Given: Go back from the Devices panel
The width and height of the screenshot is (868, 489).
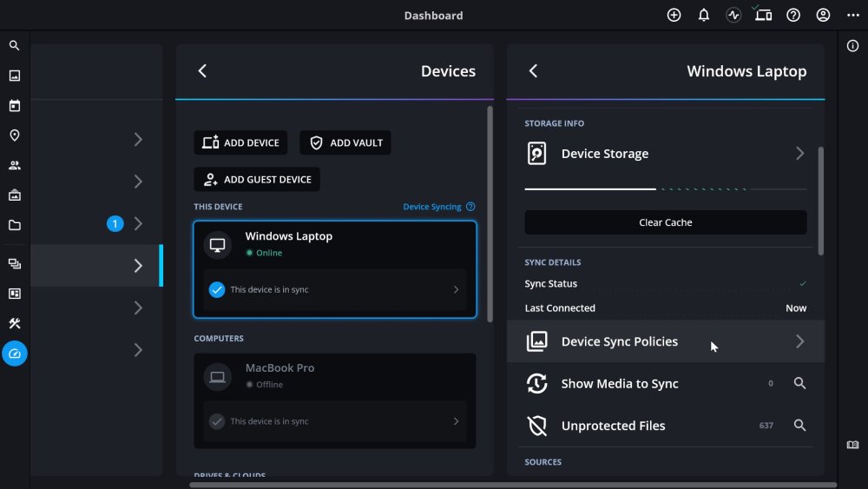Looking at the screenshot, I should [202, 71].
